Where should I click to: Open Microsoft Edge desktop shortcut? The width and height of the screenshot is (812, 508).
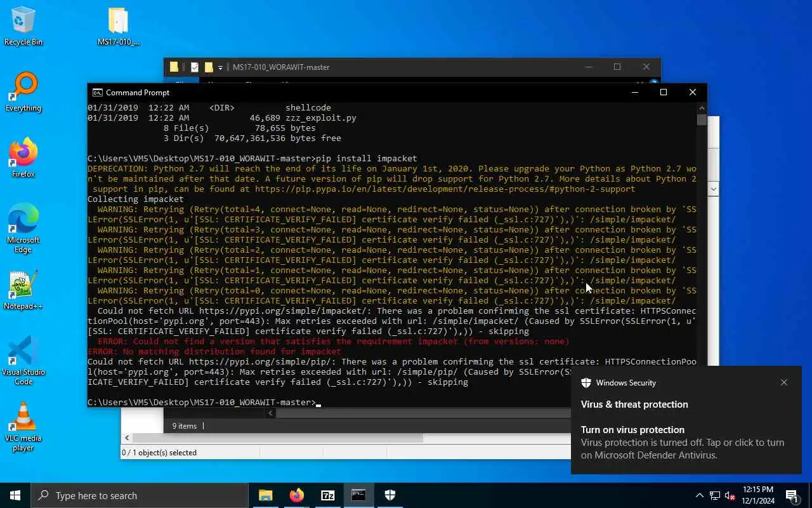[x=23, y=229]
